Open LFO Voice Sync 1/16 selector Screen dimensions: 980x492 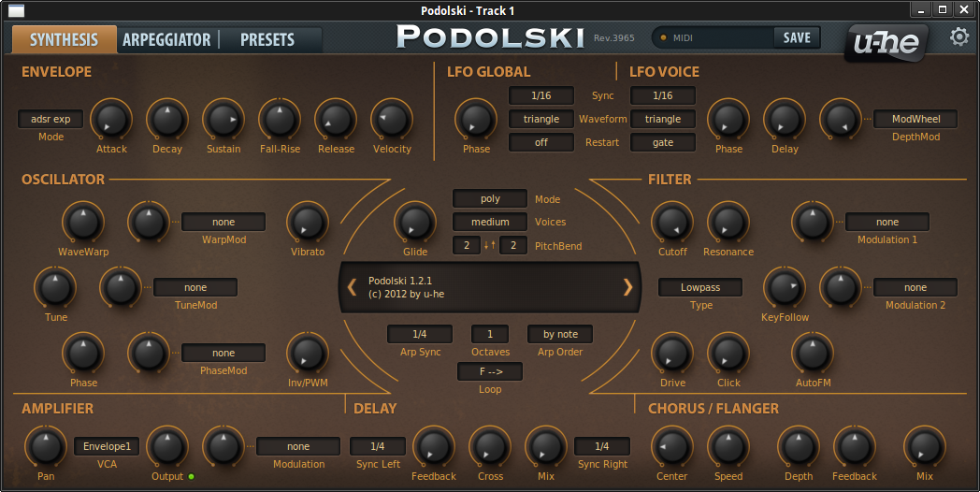[x=662, y=95]
